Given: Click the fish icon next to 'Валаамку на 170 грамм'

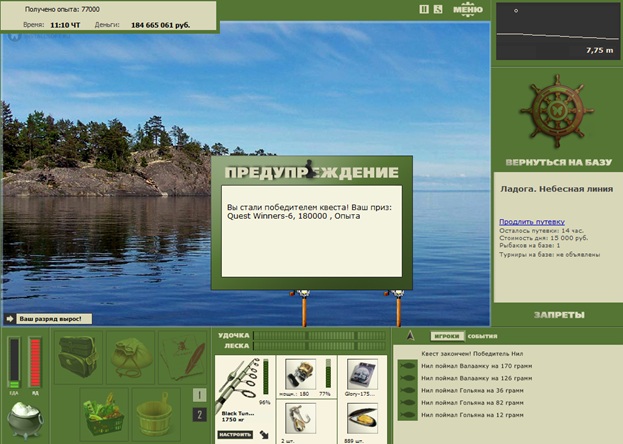Looking at the screenshot, I should [407, 366].
